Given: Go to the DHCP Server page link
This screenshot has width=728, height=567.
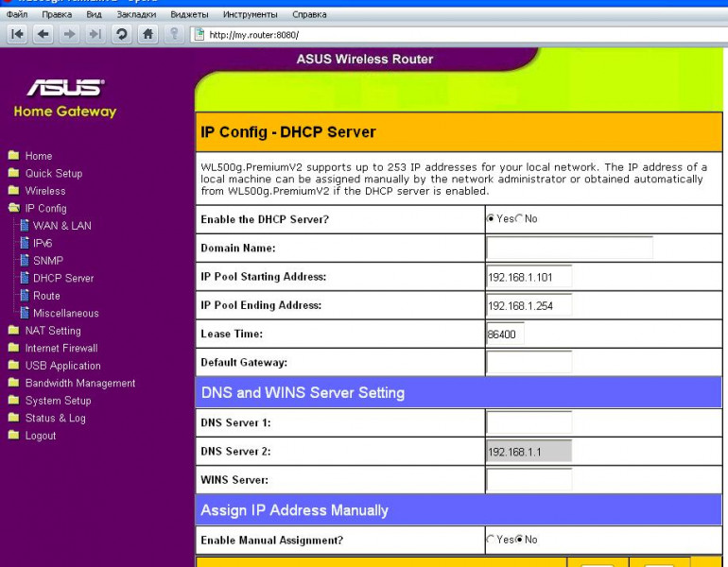Looking at the screenshot, I should 63,278.
